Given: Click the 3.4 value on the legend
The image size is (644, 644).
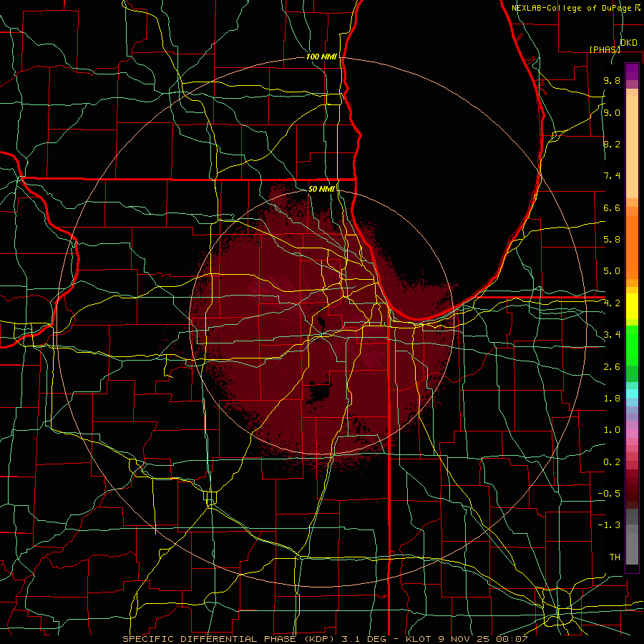Looking at the screenshot, I should point(612,335).
